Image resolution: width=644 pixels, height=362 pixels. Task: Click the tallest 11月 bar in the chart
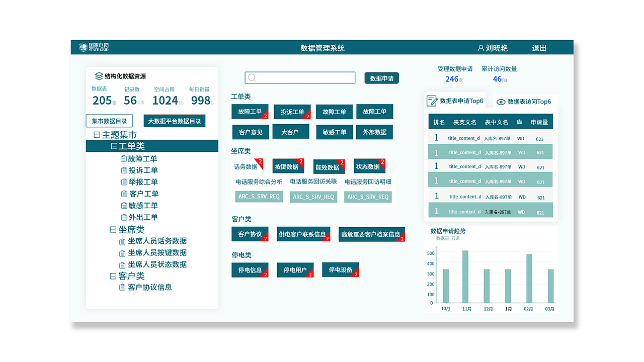(x=466, y=277)
